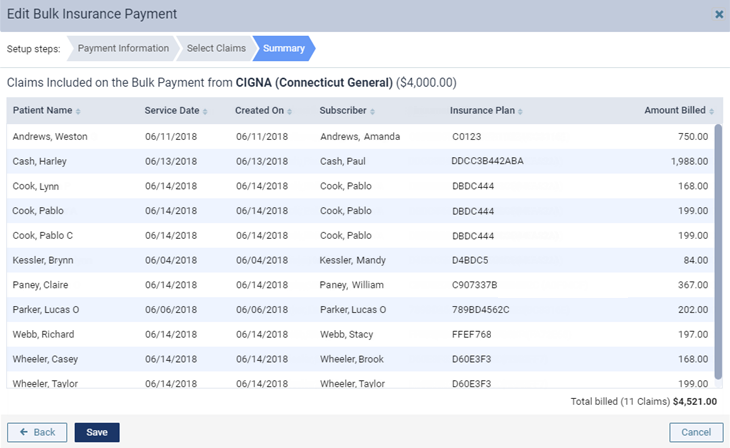Cancel the bulk payment edit
The height and width of the screenshot is (448, 730).
point(696,432)
